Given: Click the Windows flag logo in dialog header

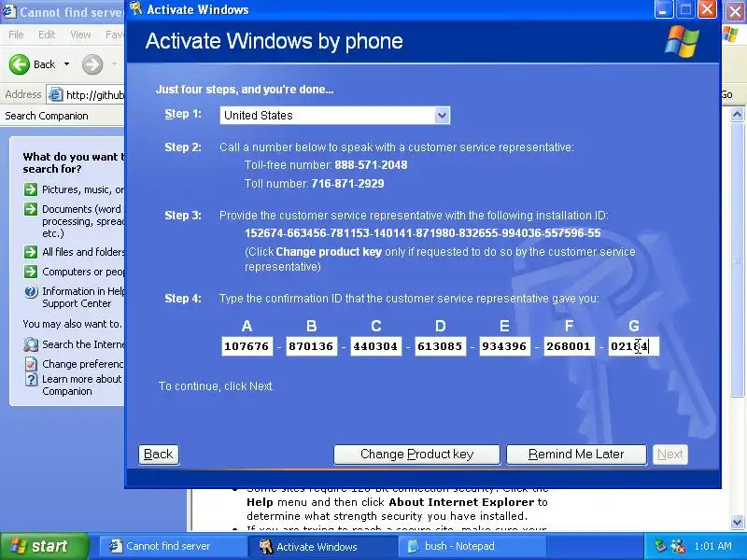Looking at the screenshot, I should (683, 42).
